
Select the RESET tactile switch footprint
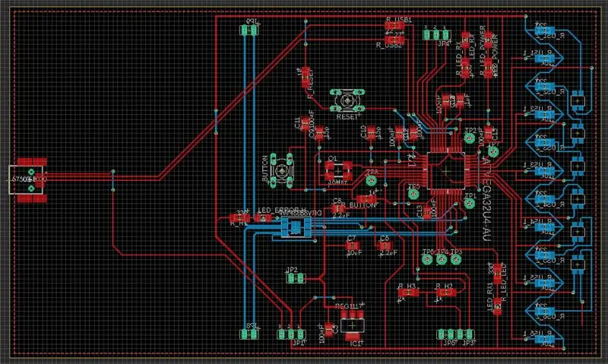(347, 100)
